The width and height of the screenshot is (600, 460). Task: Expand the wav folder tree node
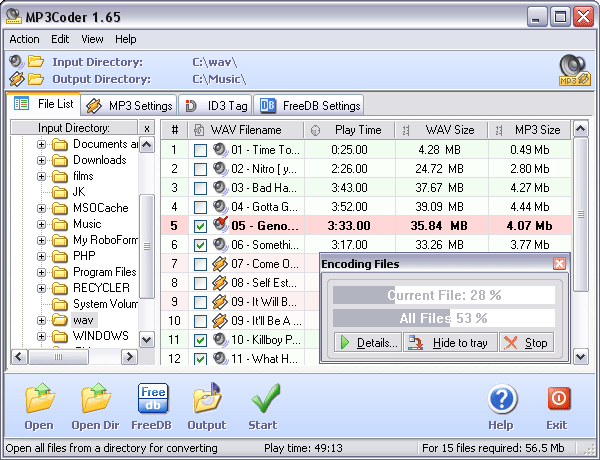42,320
